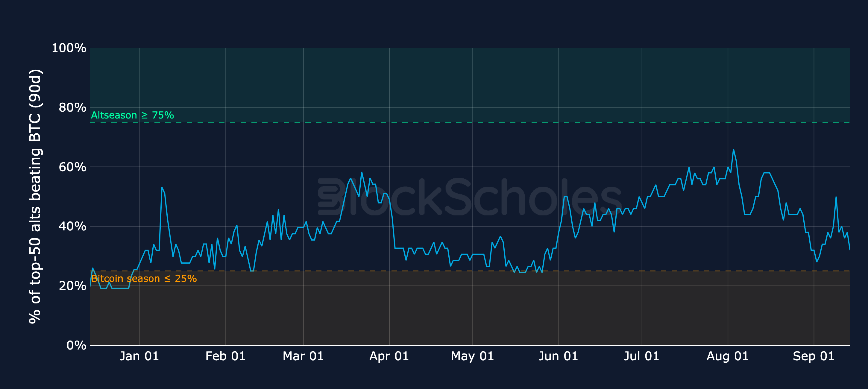868x389 pixels.
Task: Click the 100% y-axis label
Action: [x=69, y=48]
